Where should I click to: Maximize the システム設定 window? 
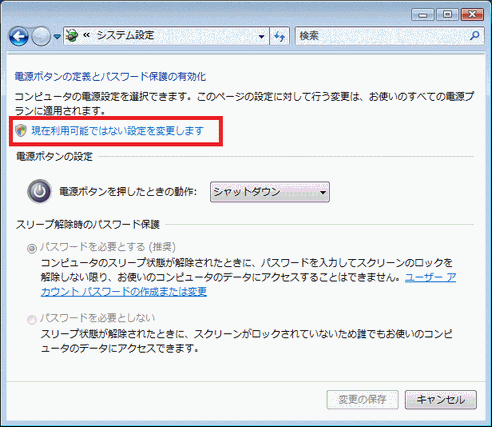pos(447,15)
